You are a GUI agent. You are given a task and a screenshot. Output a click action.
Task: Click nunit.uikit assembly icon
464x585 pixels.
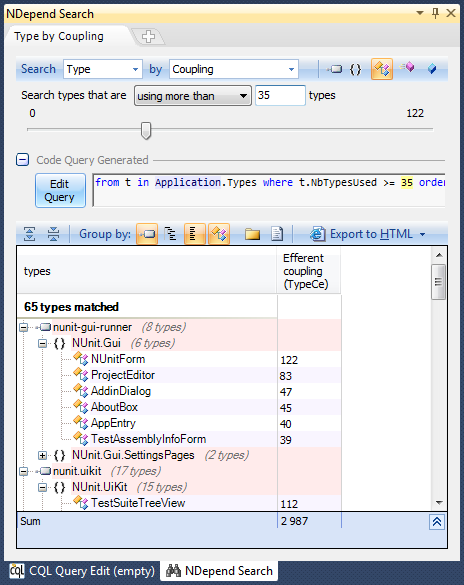tap(44, 471)
